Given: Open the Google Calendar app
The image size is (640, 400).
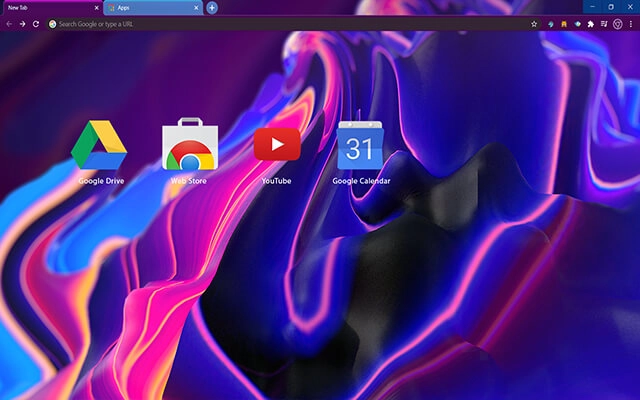Looking at the screenshot, I should coord(360,145).
